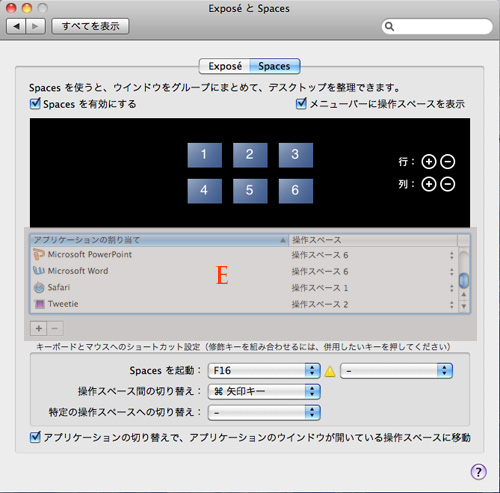Viewport: 500px width, 493px height.
Task: Remove a row with the 行 minus icon
Action: 448,162
